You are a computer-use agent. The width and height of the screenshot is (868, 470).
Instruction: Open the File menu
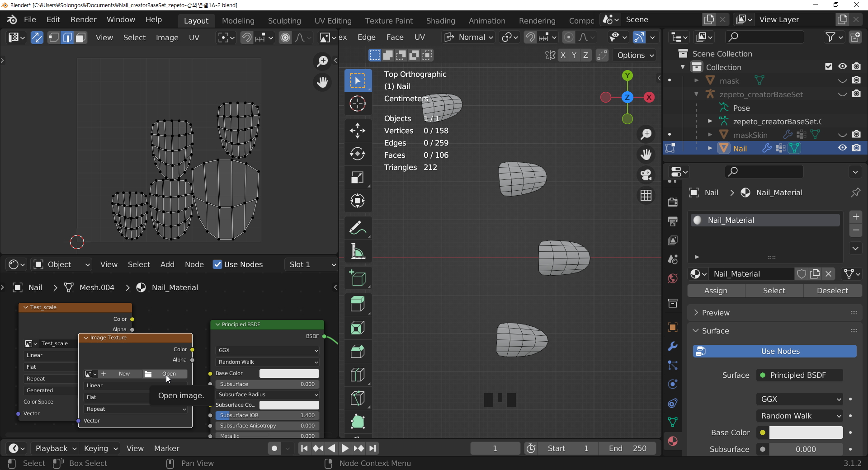30,20
